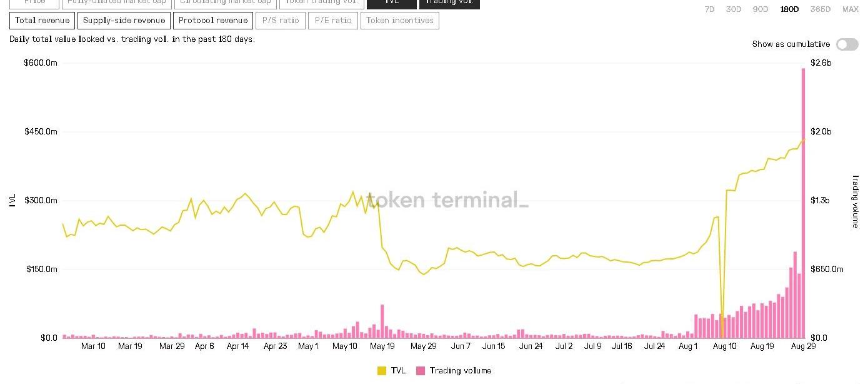Click the active 180D range option

[x=789, y=9]
